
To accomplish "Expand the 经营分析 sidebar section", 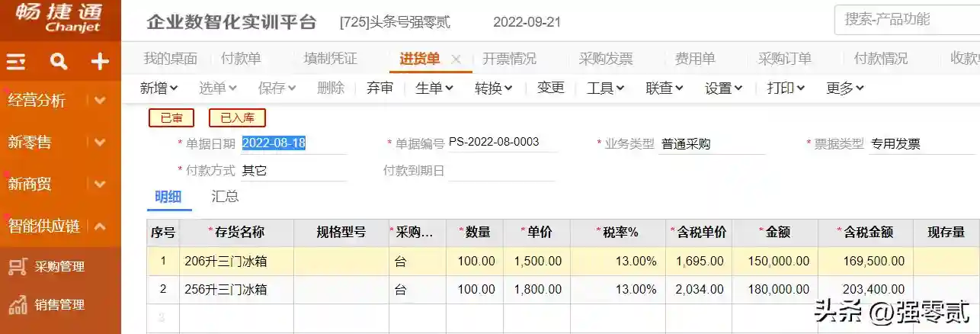I will click(100, 100).
